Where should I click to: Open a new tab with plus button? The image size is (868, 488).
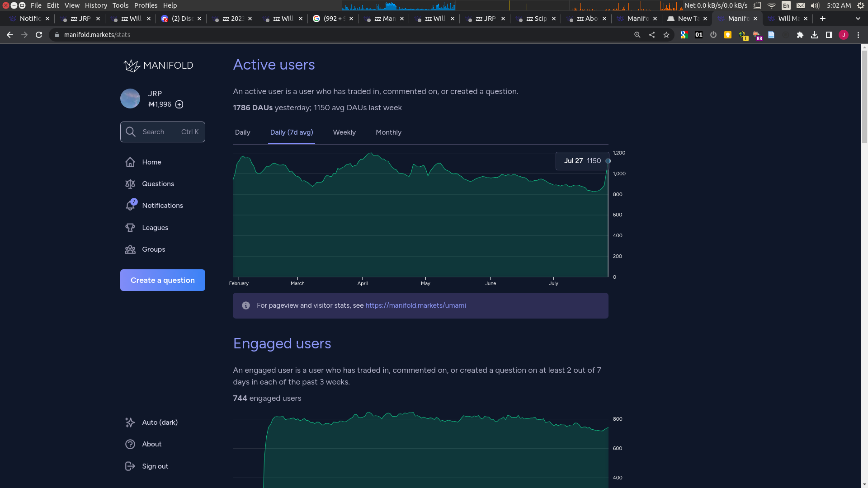tap(823, 19)
